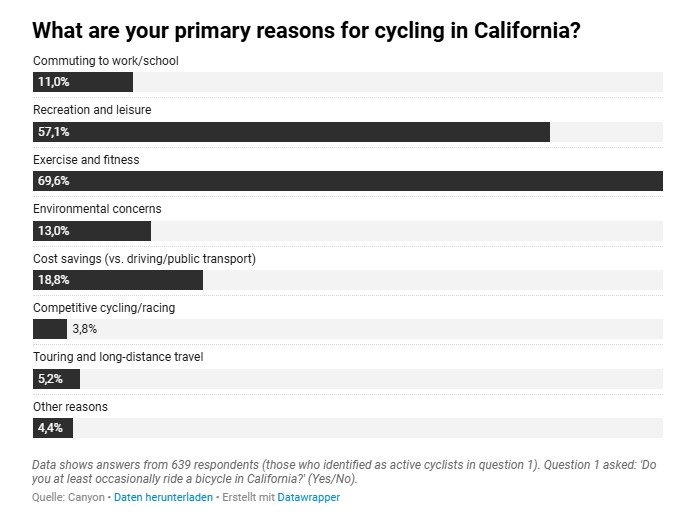Click the 57,1% value label
Viewport: 698px width, 515px height.
[53, 132]
